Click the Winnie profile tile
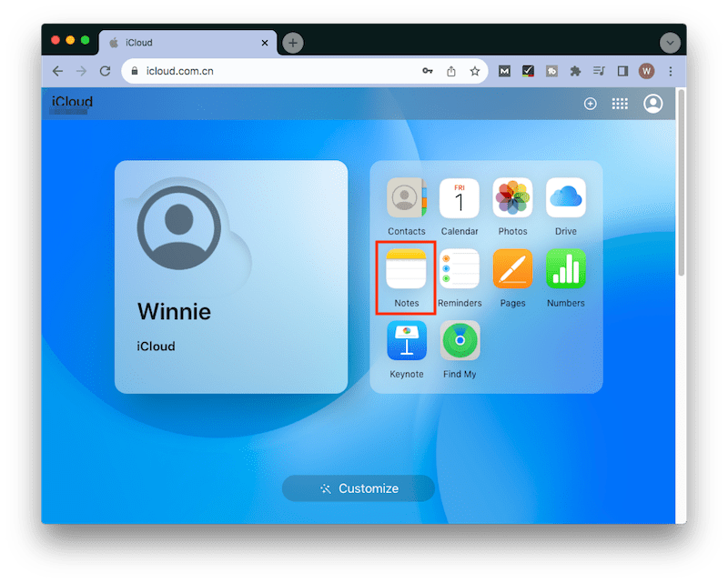 pos(231,276)
